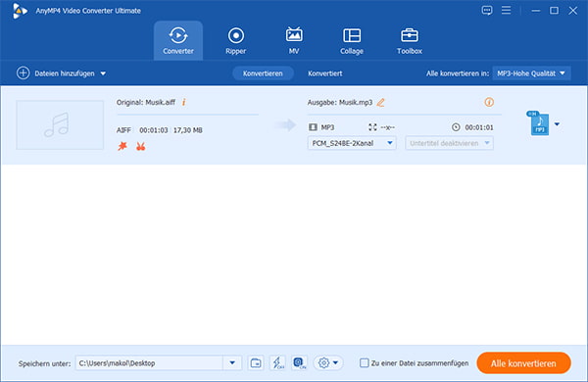Expand the Dateien hinzufügen dropdown arrow

pos(103,73)
